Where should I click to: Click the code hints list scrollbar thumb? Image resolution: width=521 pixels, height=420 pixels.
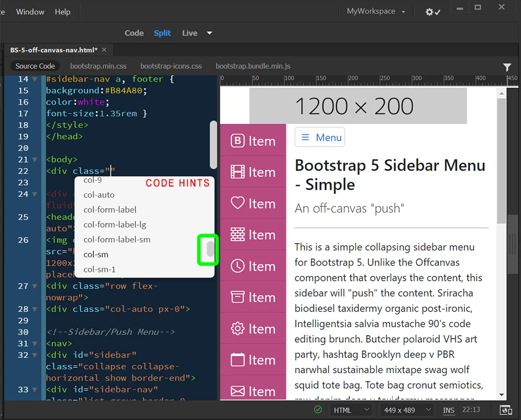(210, 249)
